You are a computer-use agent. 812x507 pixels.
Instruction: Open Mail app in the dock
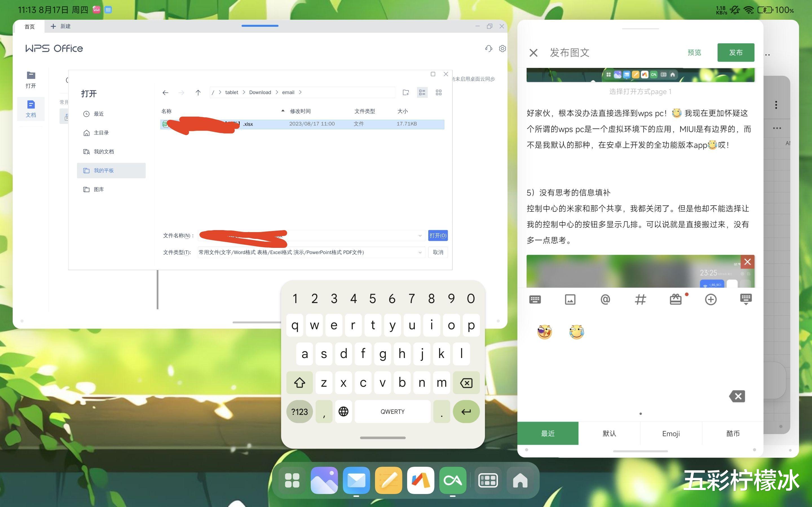click(356, 481)
